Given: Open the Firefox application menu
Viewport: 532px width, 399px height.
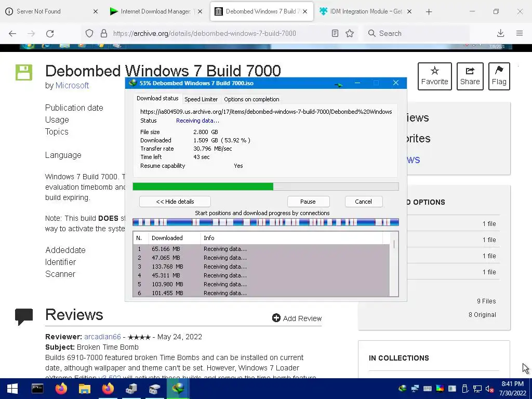Looking at the screenshot, I should (x=520, y=33).
